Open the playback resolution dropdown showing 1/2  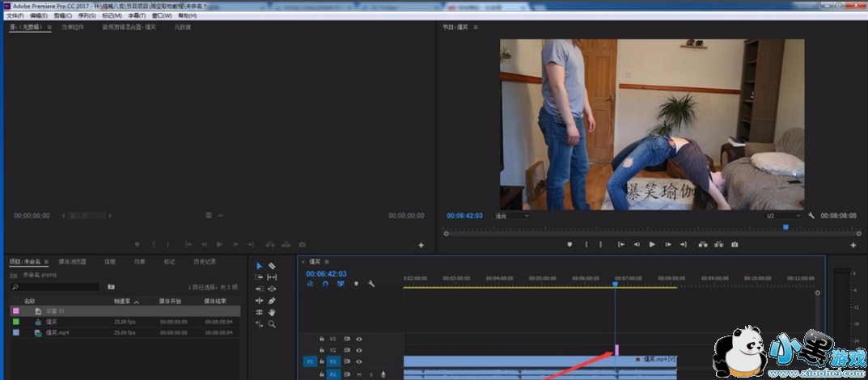782,216
